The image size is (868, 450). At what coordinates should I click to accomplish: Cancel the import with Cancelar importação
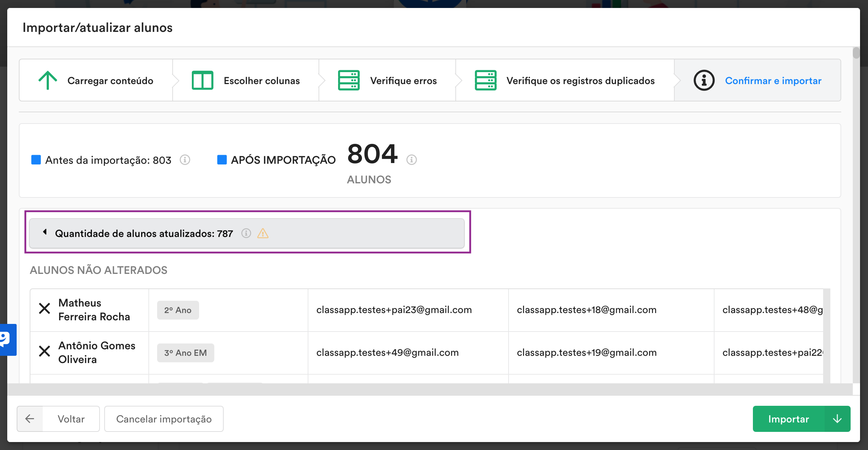(x=164, y=419)
